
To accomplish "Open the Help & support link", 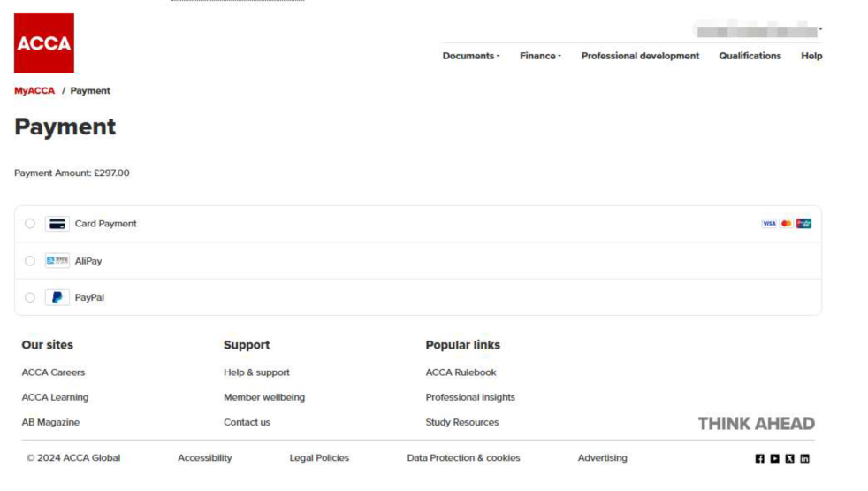I will click(256, 372).
